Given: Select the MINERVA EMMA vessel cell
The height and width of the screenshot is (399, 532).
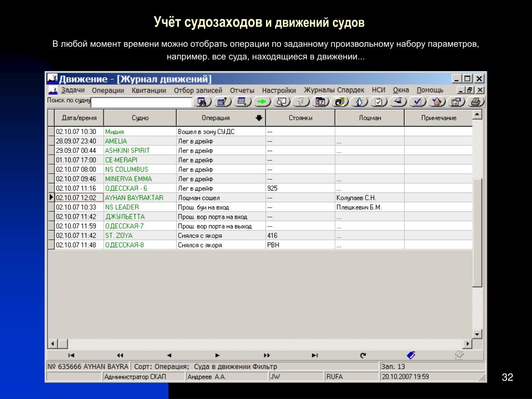Looking at the screenshot, I should point(140,179).
